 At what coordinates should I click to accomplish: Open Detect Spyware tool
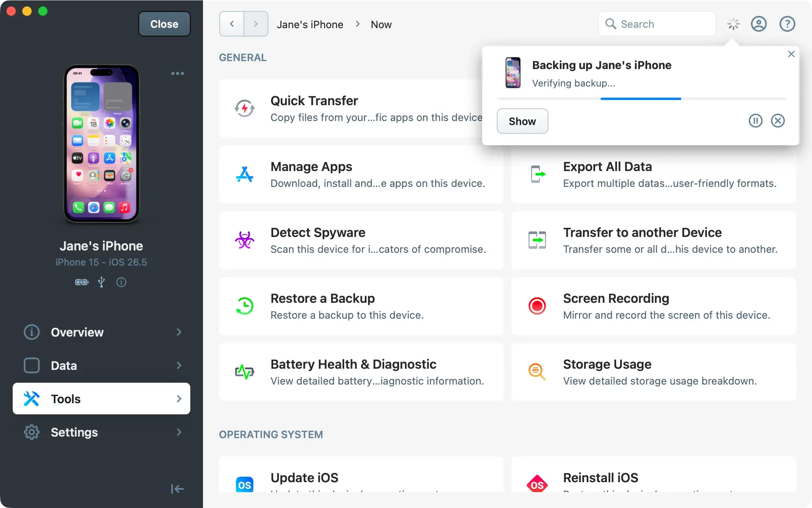(x=361, y=240)
